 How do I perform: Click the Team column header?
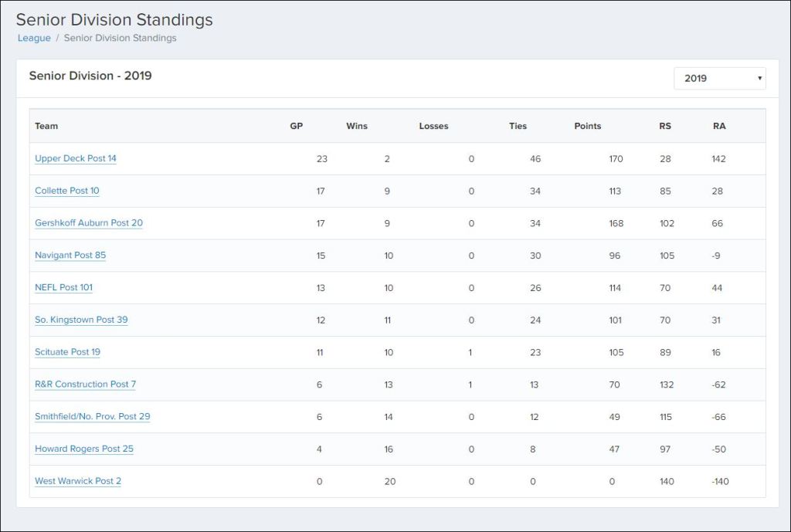point(46,126)
